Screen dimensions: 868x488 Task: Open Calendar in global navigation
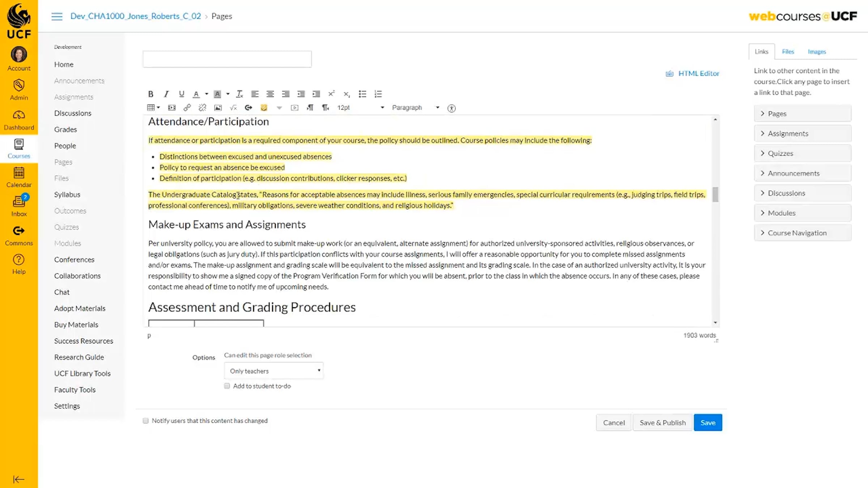pos(19,177)
